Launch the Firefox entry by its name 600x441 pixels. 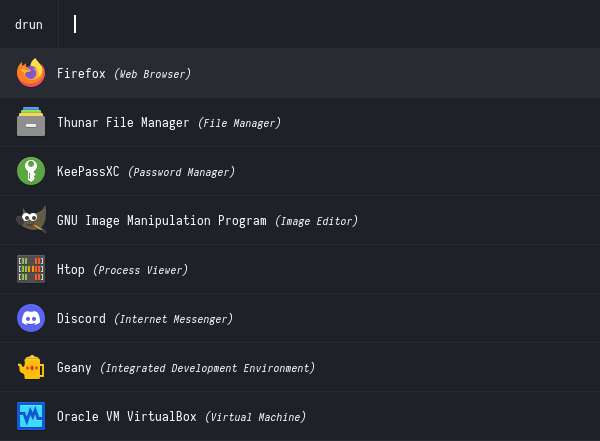point(81,73)
